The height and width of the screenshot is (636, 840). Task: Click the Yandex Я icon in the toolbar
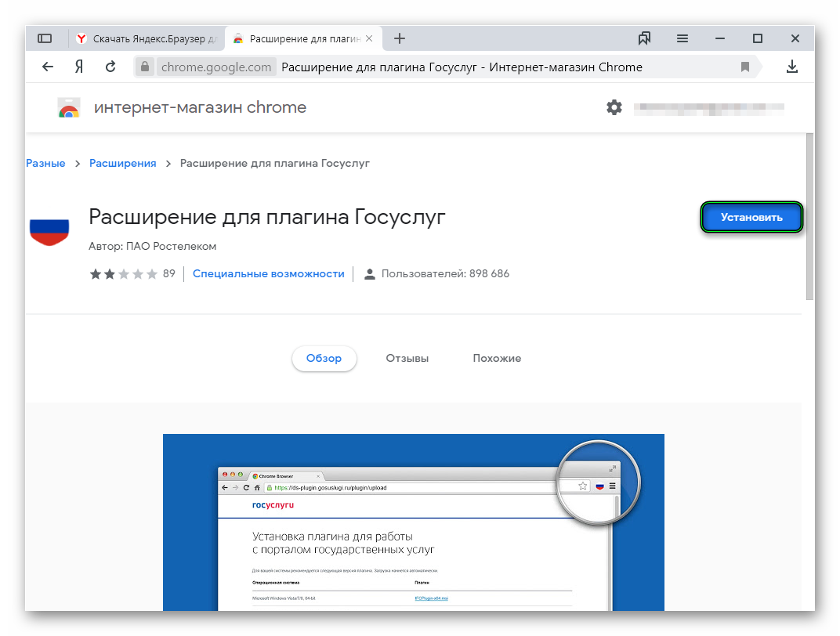pyautogui.click(x=78, y=67)
